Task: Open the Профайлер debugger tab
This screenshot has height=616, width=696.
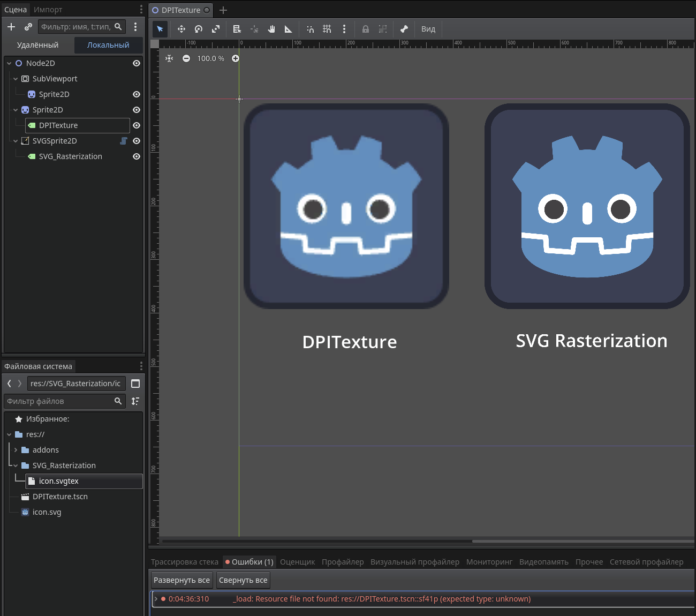Action: [343, 562]
